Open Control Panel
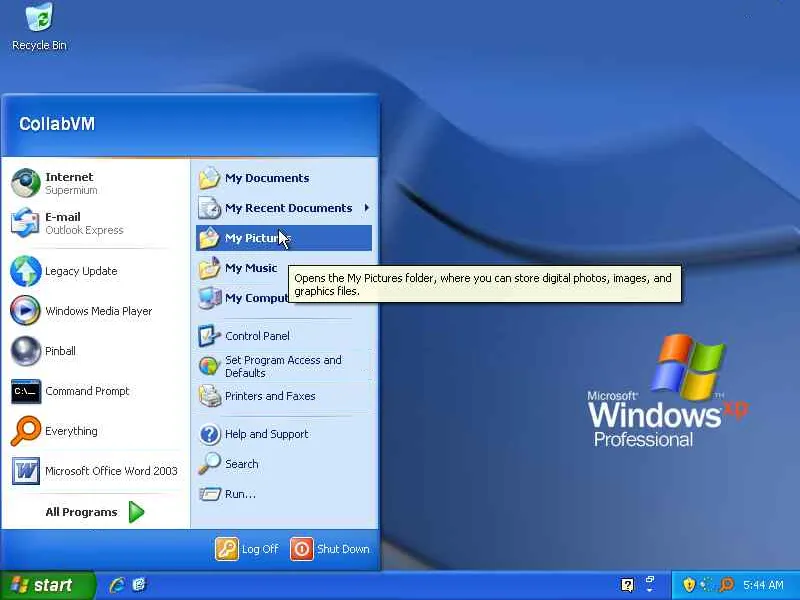 click(284, 336)
